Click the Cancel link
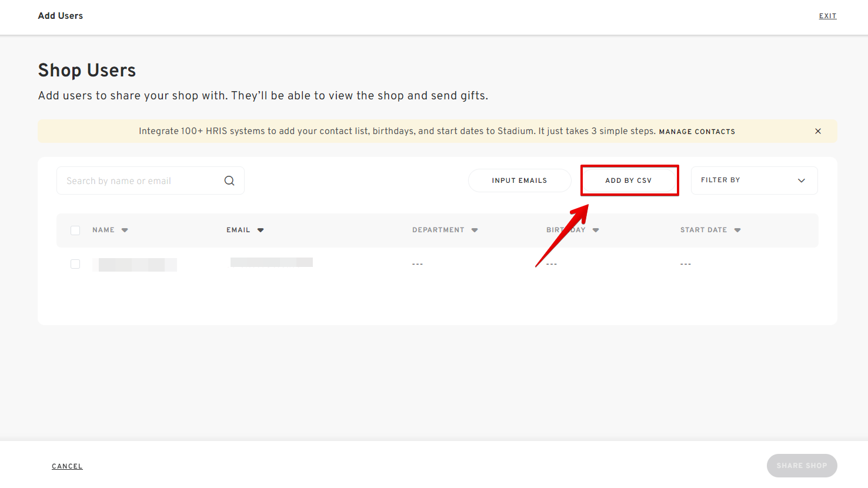 coord(67,466)
